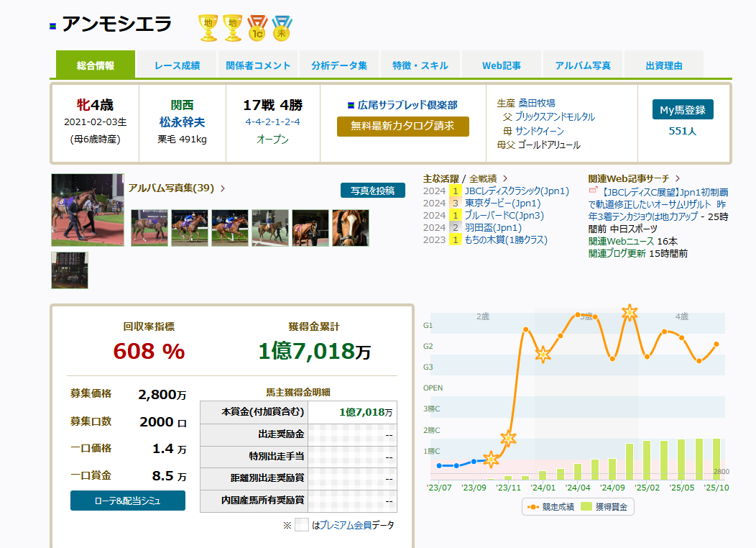Open the 総合情報 tab
The image size is (756, 548).
[96, 65]
